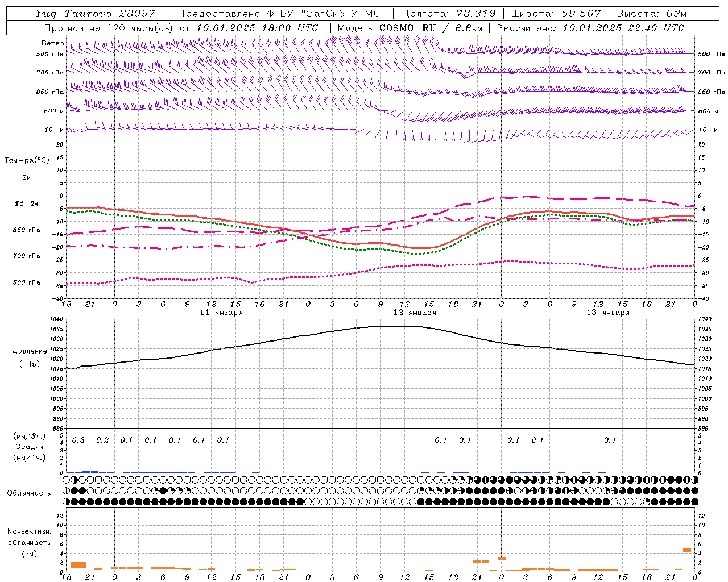Click the 1040 tick on left pressure axis
This screenshot has width=728, height=582.
tap(57, 319)
